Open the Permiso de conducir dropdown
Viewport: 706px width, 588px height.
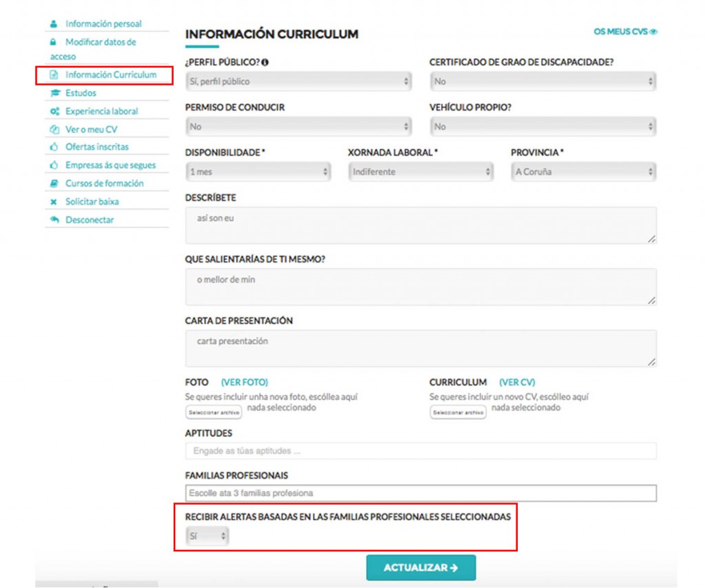pos(299,127)
